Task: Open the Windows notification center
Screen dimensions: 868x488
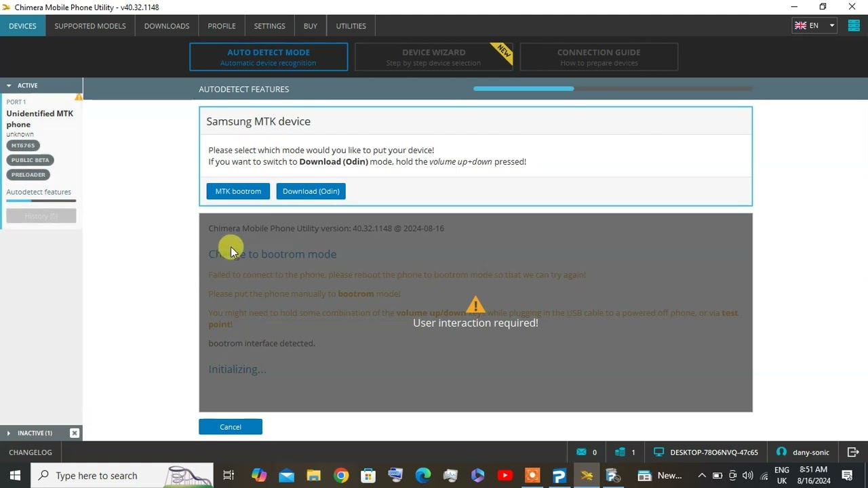Action: pos(847,475)
